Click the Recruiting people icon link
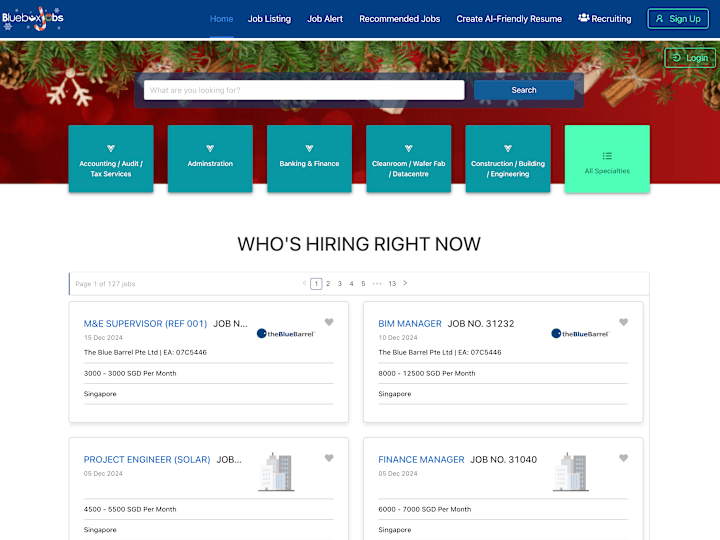 (x=604, y=19)
